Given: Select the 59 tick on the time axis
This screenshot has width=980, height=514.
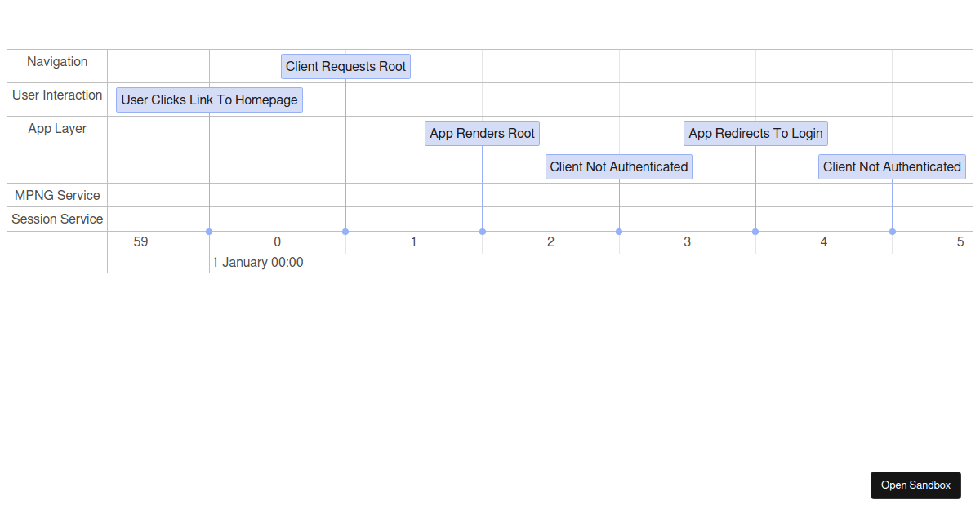Looking at the screenshot, I should click(x=140, y=241).
